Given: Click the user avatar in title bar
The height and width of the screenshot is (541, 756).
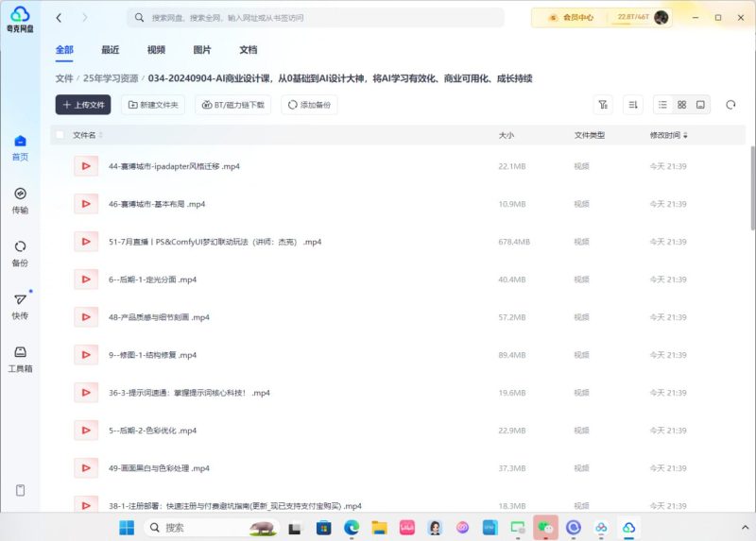Looking at the screenshot, I should [x=661, y=17].
